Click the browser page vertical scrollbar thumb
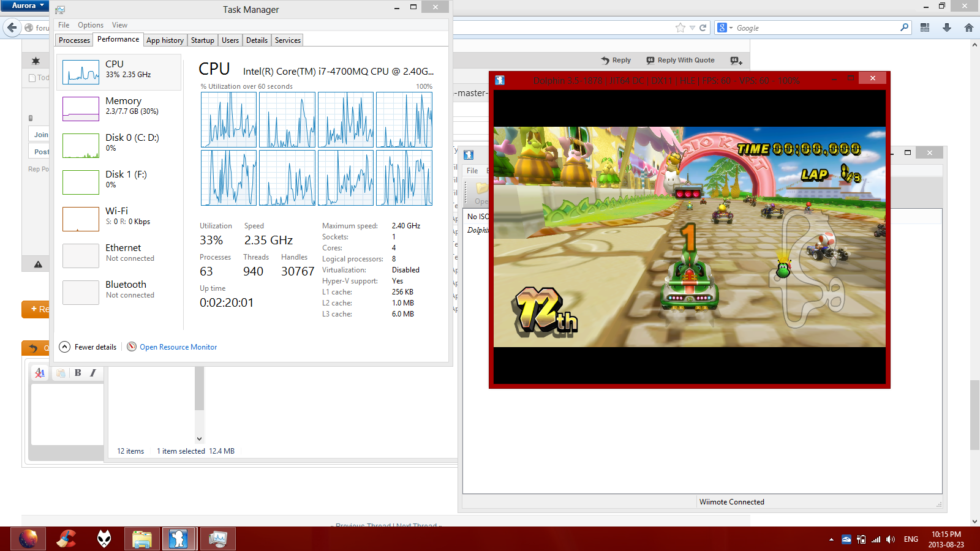Screen dimensions: 980x551 (x=974, y=415)
